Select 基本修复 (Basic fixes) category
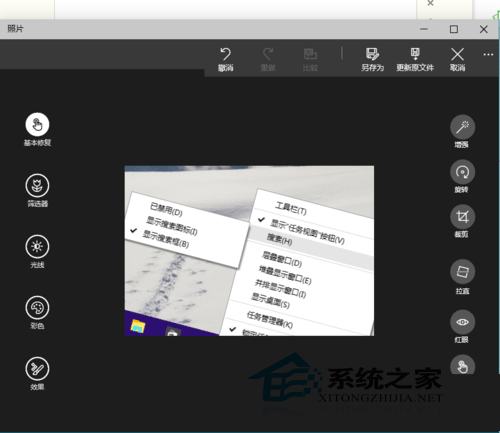Image resolution: width=500 pixels, height=433 pixels. point(37,124)
